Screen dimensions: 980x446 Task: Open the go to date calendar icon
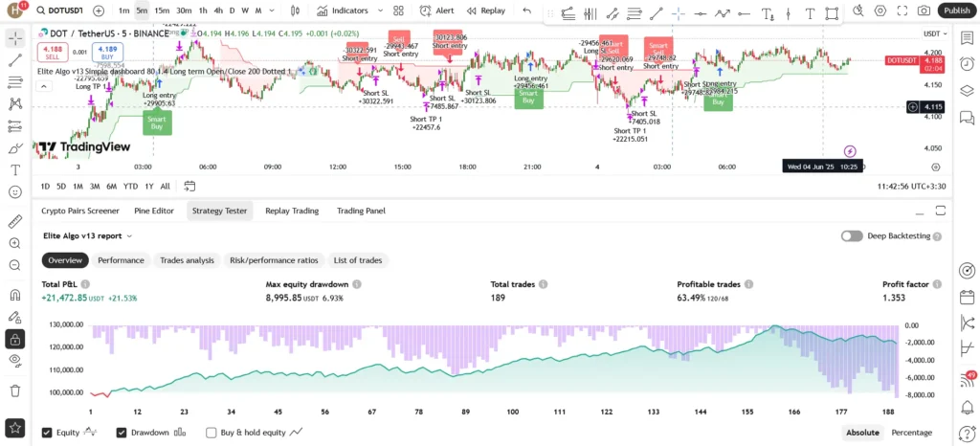tap(190, 186)
